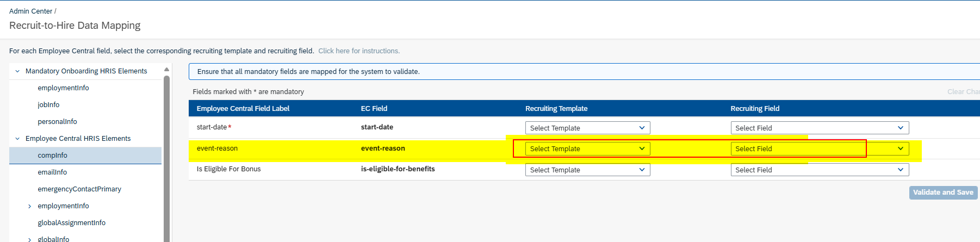
Task: Open Recruiting Field dropdown for event-reason
Action: pyautogui.click(x=819, y=148)
